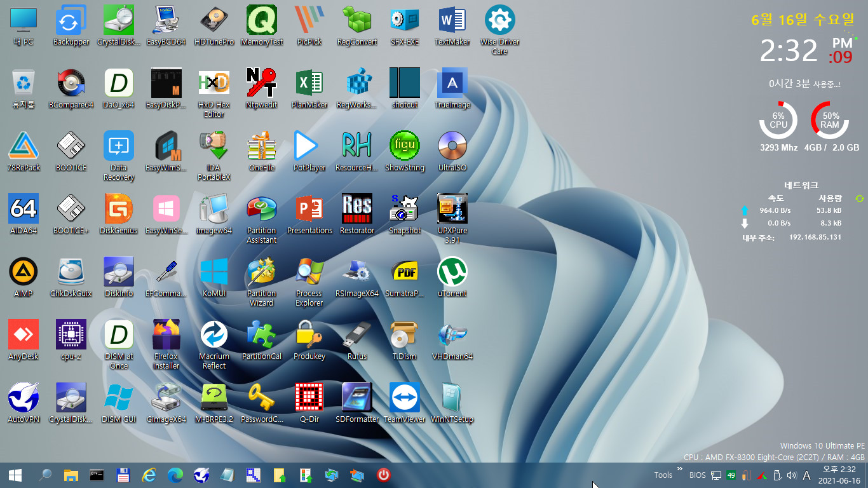Open 내 PC desktop icon
The image size is (868, 488).
pos(24,26)
